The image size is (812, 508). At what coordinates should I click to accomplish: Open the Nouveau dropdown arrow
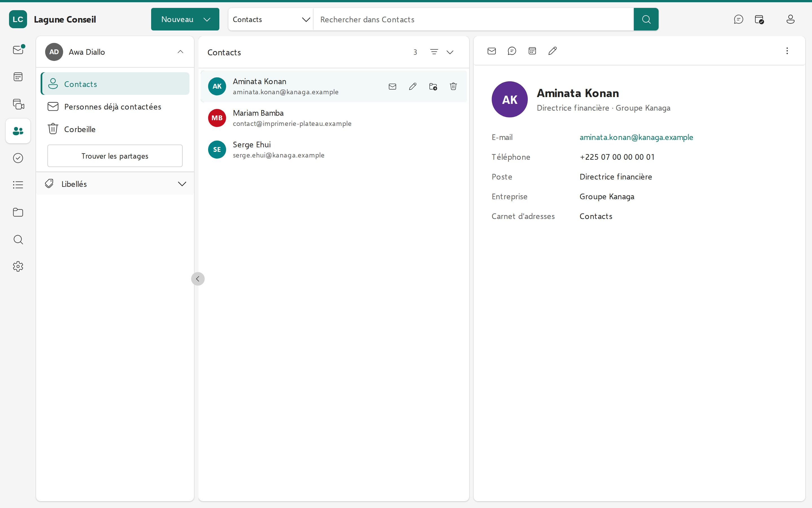coord(207,19)
